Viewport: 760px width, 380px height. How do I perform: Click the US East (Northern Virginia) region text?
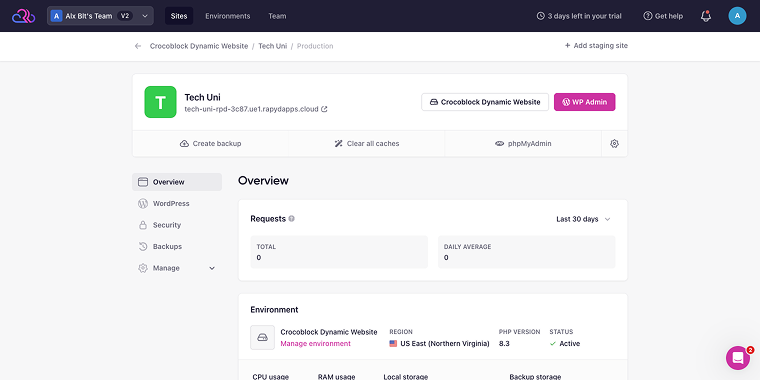tap(444, 343)
